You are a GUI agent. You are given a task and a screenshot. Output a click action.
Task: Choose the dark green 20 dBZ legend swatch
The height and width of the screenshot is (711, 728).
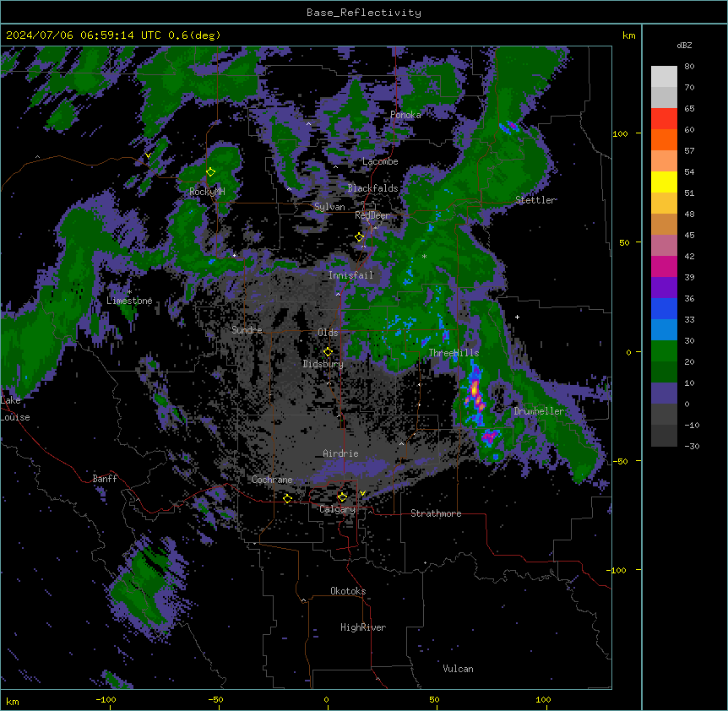pyautogui.click(x=664, y=372)
